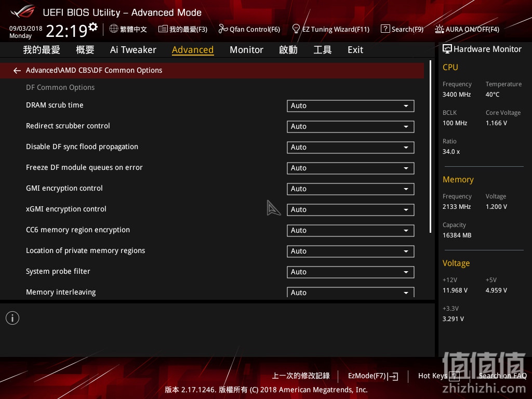This screenshot has height=399, width=532.
Task: Go to the Exit tab
Action: click(355, 50)
